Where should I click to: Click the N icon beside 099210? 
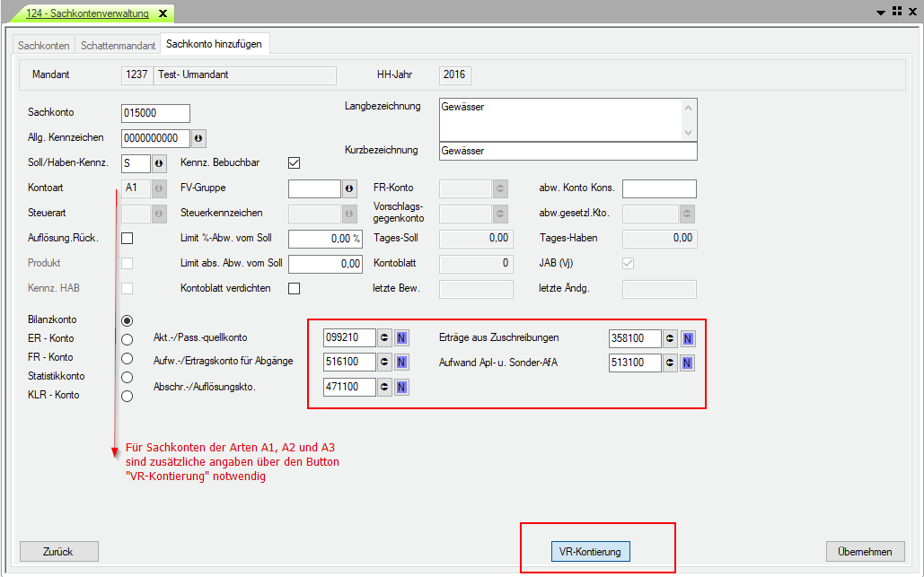(401, 338)
